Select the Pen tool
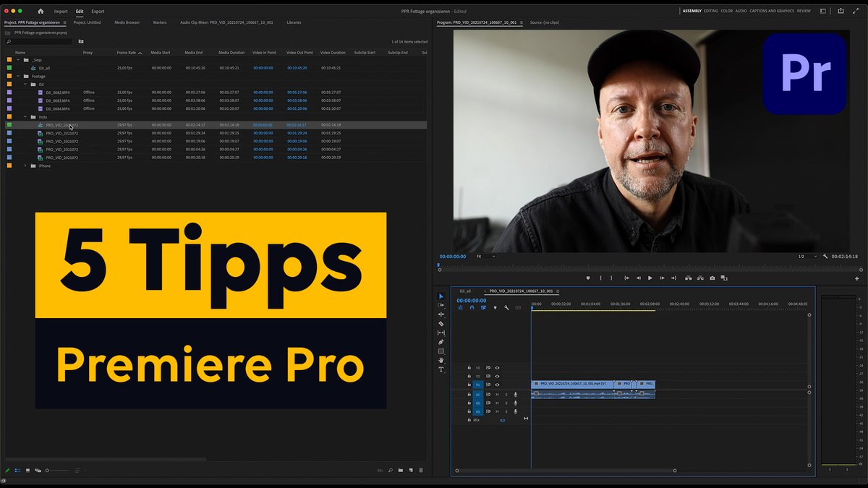Screen dimensions: 868x488 tap(441, 342)
